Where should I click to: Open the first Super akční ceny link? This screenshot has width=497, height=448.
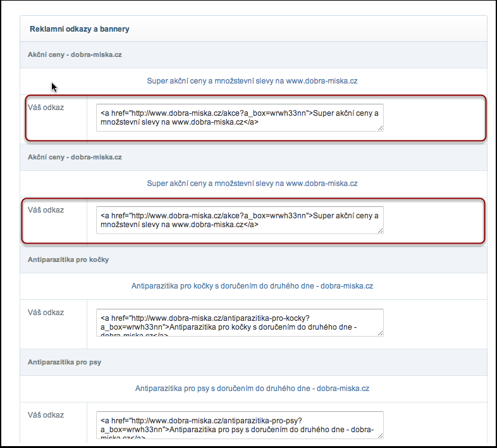click(x=252, y=81)
